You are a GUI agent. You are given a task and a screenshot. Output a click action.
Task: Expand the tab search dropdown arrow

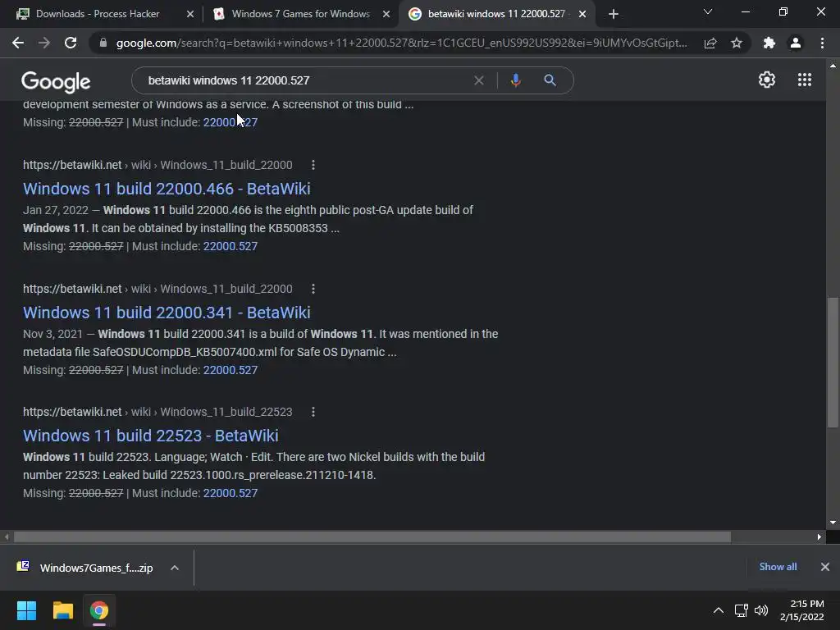(708, 11)
